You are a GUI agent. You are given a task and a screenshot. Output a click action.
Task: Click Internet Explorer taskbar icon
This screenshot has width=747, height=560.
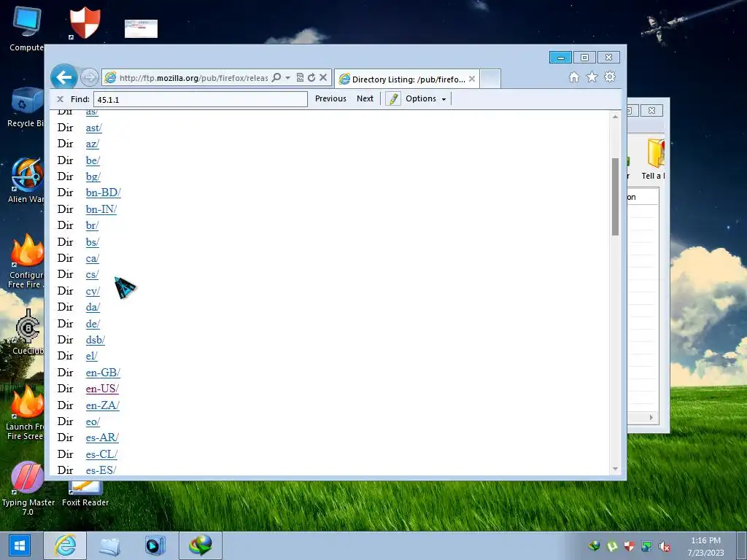click(65, 545)
